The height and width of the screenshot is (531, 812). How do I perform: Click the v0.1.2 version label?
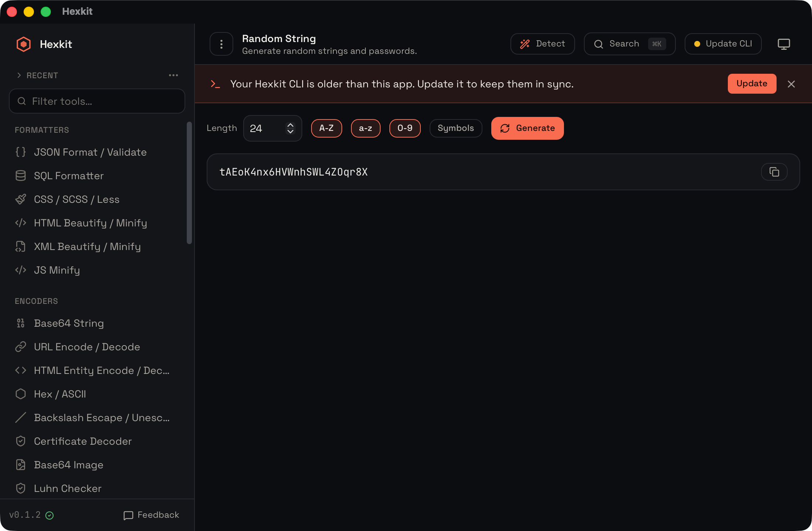(x=25, y=515)
